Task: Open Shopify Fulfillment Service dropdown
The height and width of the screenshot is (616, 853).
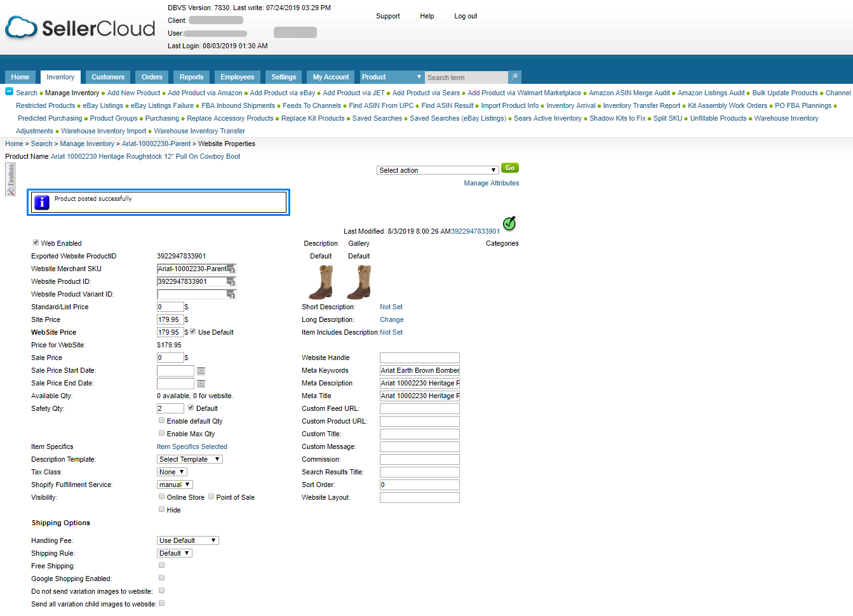Action: [174, 485]
